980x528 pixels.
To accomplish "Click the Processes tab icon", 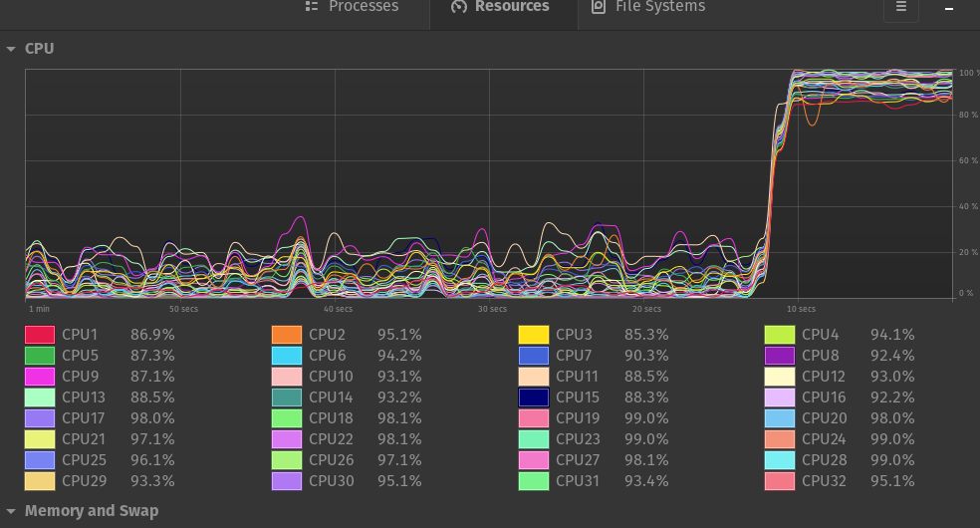I will click(312, 7).
